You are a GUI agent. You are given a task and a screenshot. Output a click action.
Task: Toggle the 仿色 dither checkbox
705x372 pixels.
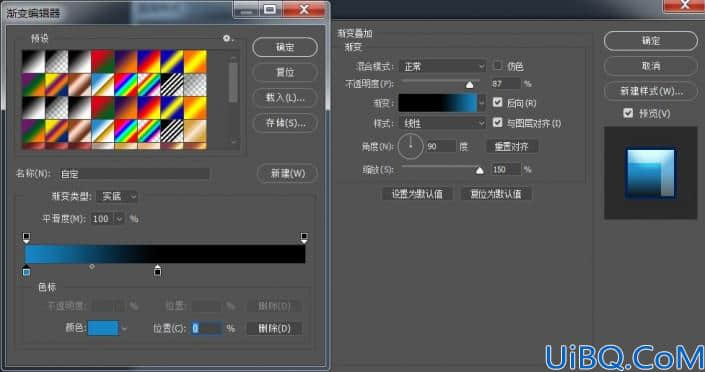pos(497,66)
